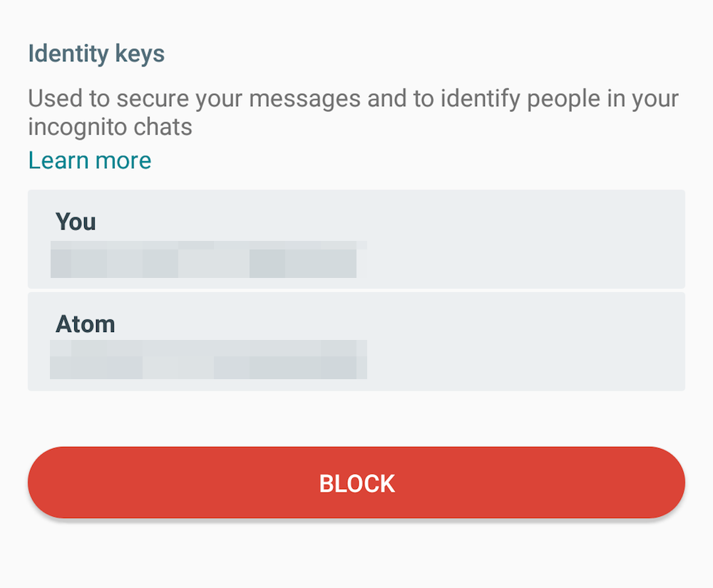Click the words "incognito chats" in description
The image size is (713, 588).
[111, 128]
